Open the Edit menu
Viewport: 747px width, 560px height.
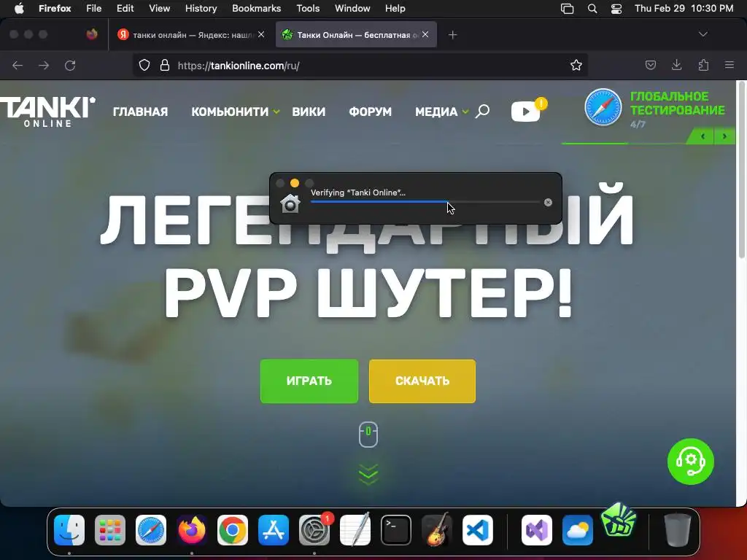tap(125, 9)
